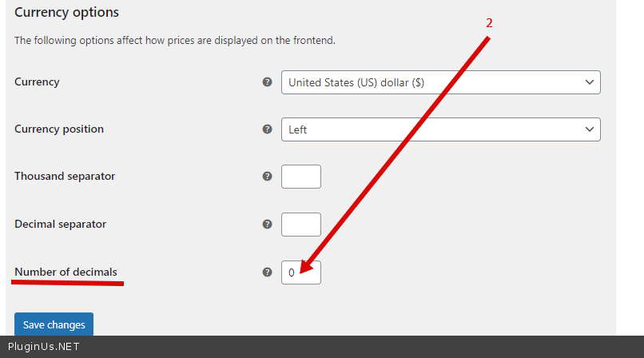Show help tip for Decimal separator

(x=268, y=225)
